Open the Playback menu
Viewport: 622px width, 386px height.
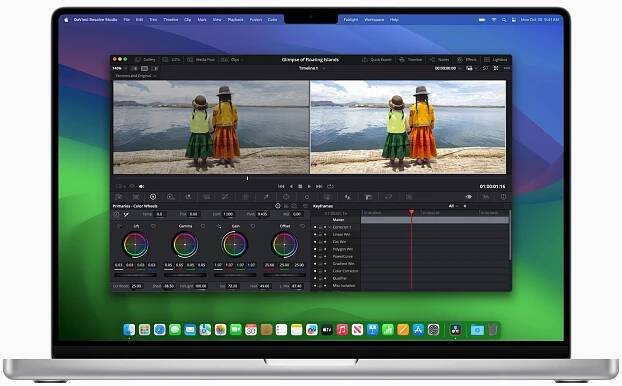(x=235, y=19)
